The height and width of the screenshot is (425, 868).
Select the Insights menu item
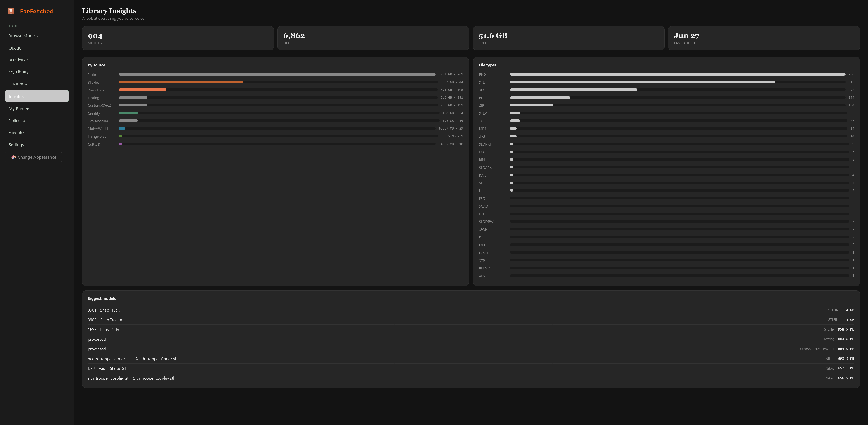point(37,96)
